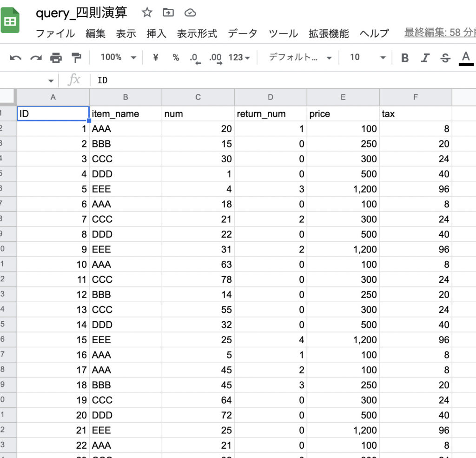
Task: Click the undo arrow icon
Action: point(15,58)
